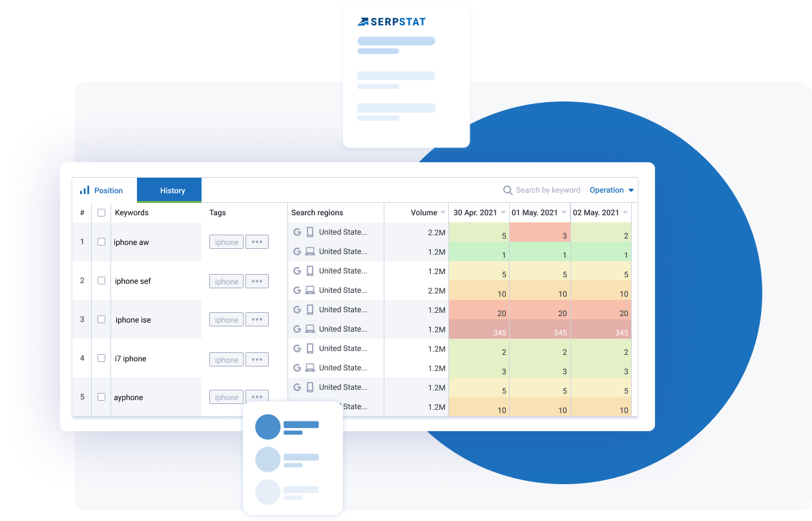Screen dimensions: 812x521
Task: Click the mobile device icon for ayphone
Action: click(x=310, y=387)
